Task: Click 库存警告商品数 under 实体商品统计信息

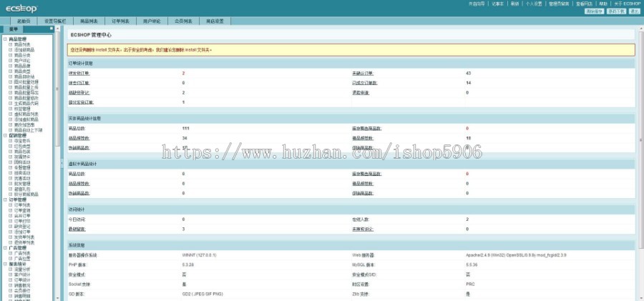Action: point(367,129)
